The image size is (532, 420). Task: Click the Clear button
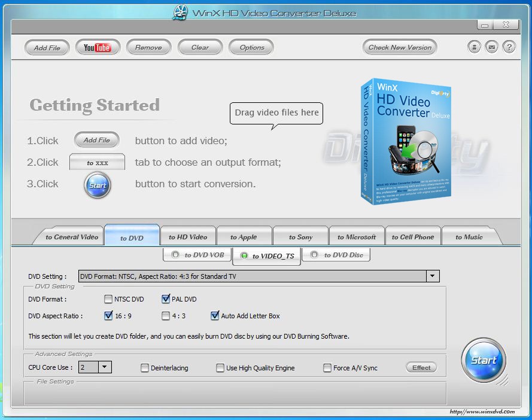pyautogui.click(x=200, y=47)
